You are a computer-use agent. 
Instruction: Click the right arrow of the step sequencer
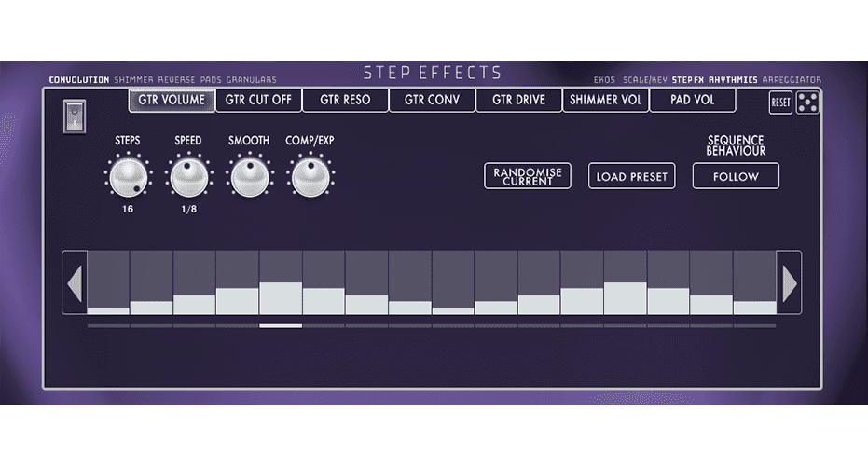pos(790,282)
